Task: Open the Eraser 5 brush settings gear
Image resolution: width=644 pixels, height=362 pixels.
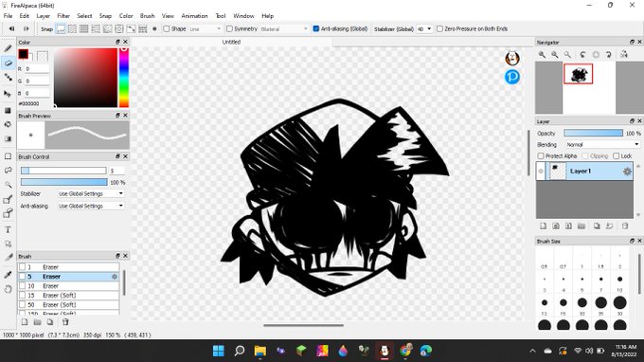Action: coord(115,277)
